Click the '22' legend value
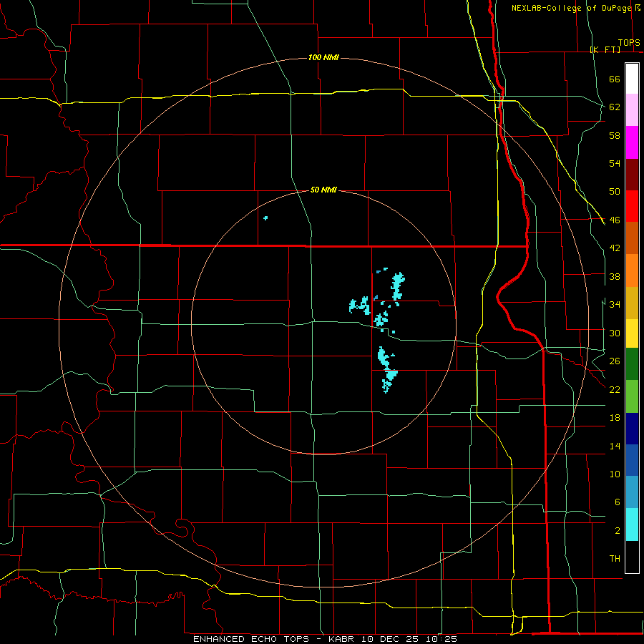 (615, 389)
